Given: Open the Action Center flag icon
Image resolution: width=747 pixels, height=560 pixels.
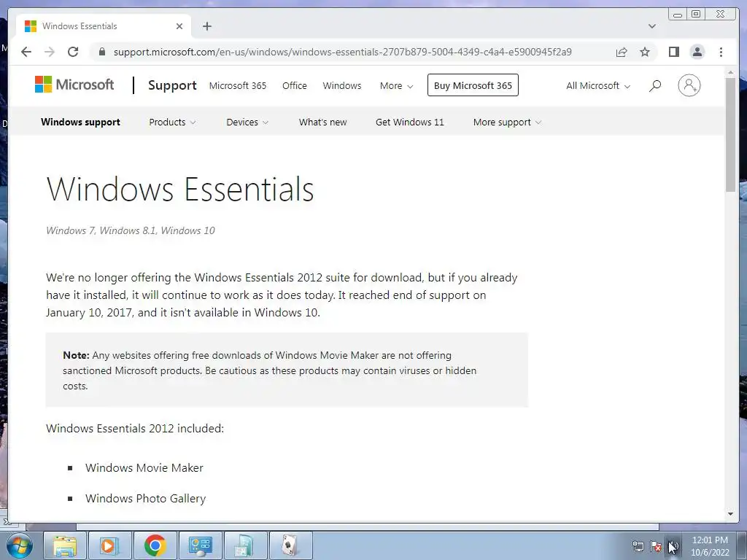Looking at the screenshot, I should coord(656,546).
